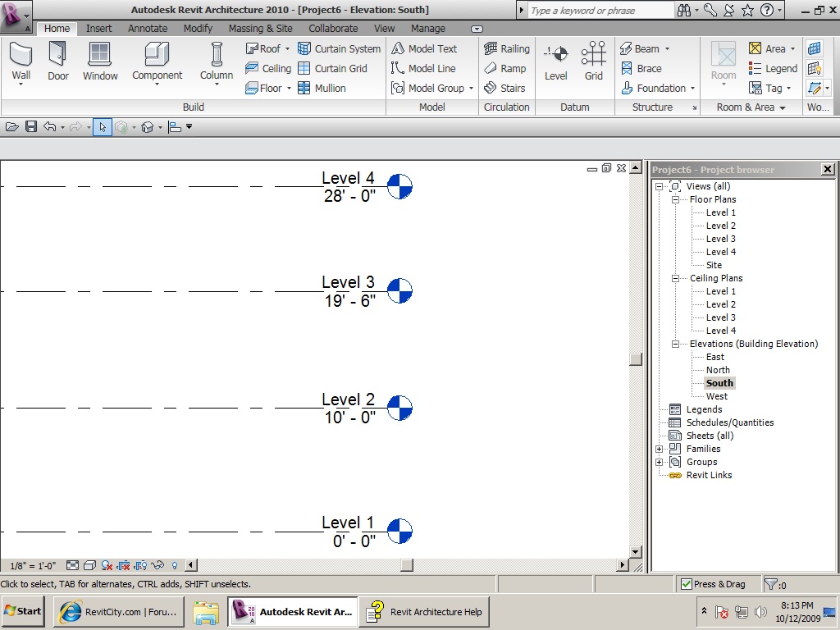Choose the Stairs tool

[x=504, y=89]
